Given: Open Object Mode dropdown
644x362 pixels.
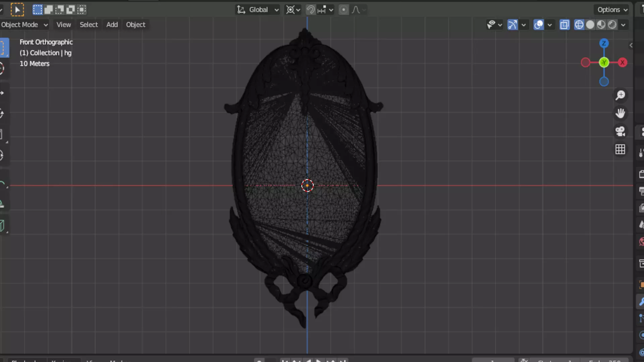Looking at the screenshot, I should pyautogui.click(x=24, y=25).
